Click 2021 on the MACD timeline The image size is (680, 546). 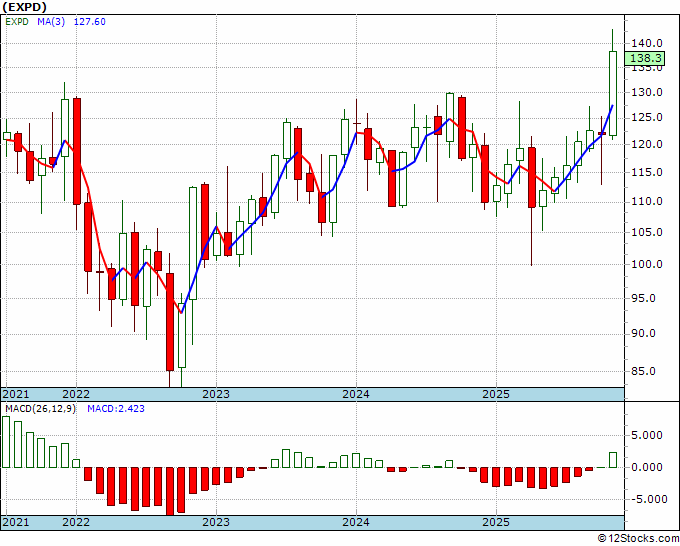16,522
